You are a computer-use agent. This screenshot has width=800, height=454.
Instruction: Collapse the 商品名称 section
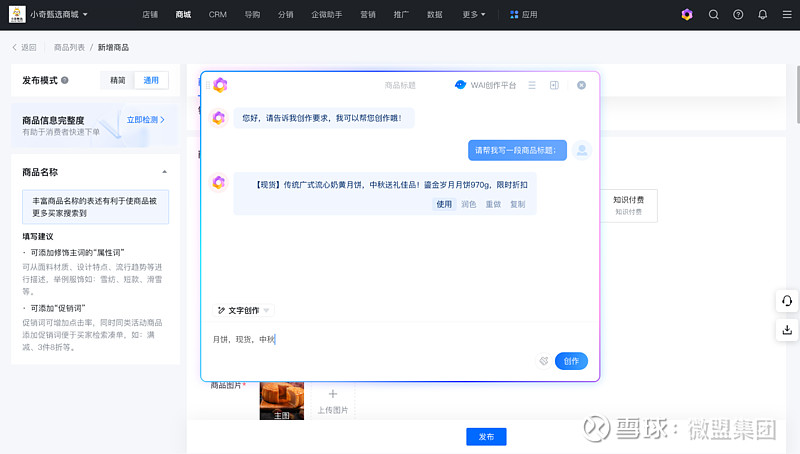coord(164,172)
